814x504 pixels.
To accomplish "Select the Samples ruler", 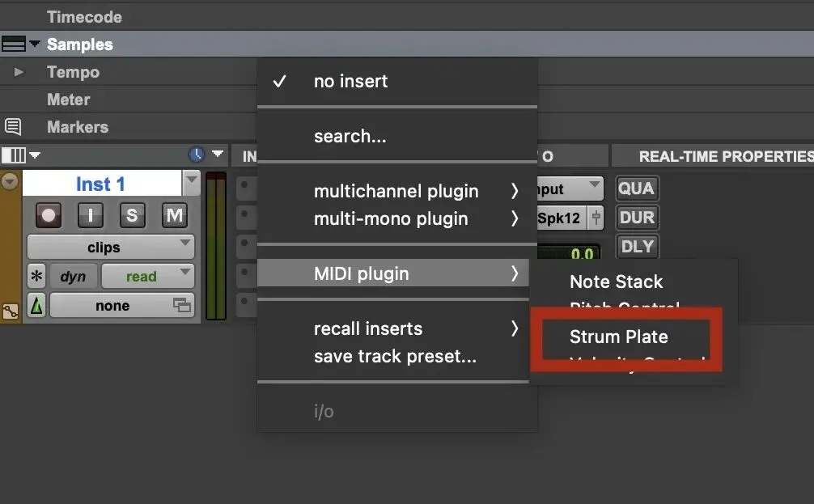I will [79, 44].
